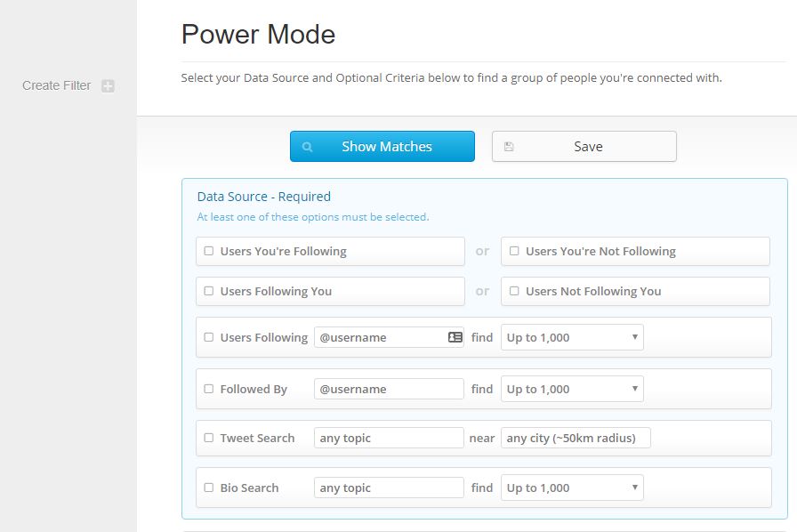Focus the Followed By @username field

pos(389,389)
